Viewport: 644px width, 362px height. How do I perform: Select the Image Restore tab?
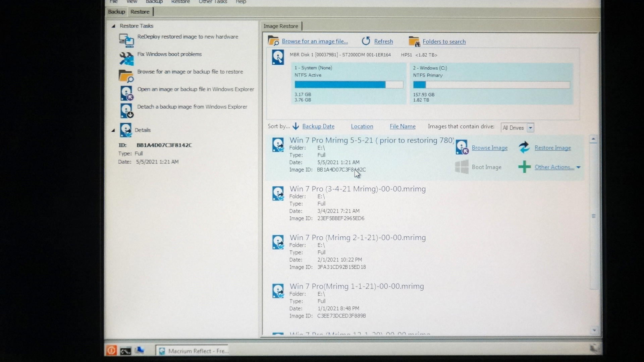pyautogui.click(x=281, y=26)
